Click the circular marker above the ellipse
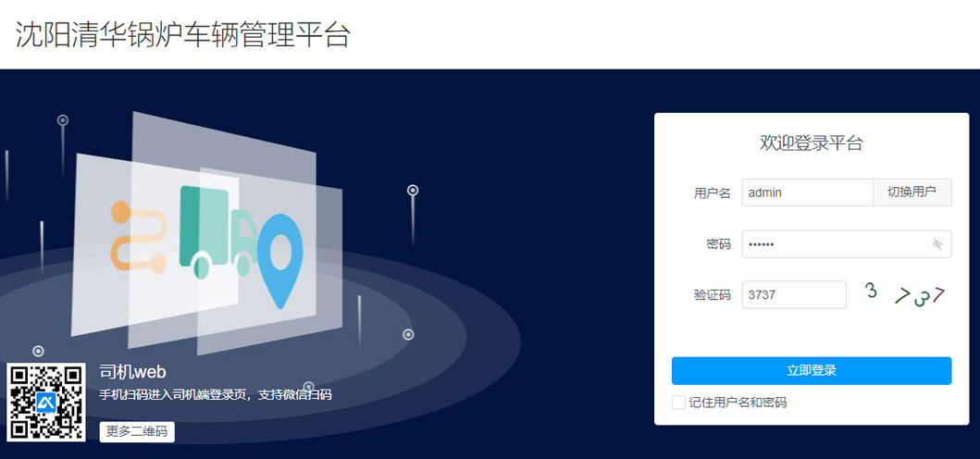 point(413,190)
